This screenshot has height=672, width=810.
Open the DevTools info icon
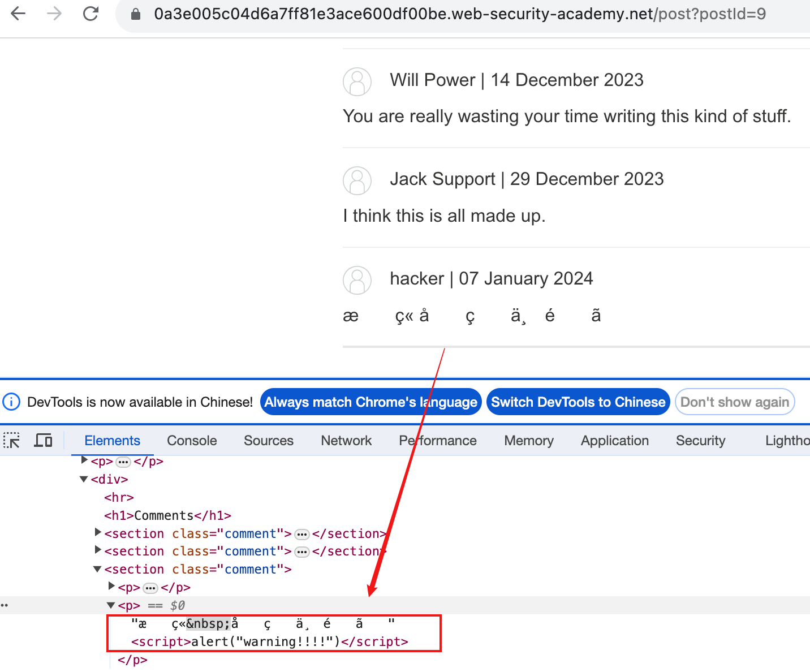tap(11, 402)
